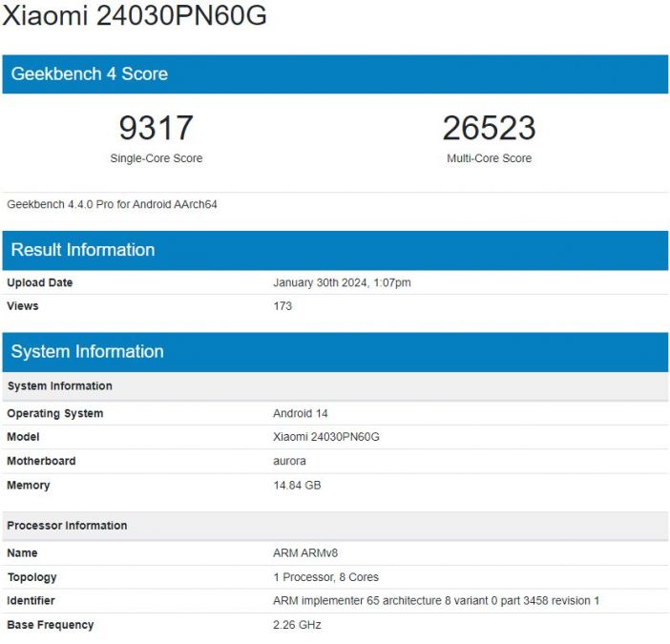
Task: Click the date January 30th 2024, 1:07pm
Action: [342, 282]
